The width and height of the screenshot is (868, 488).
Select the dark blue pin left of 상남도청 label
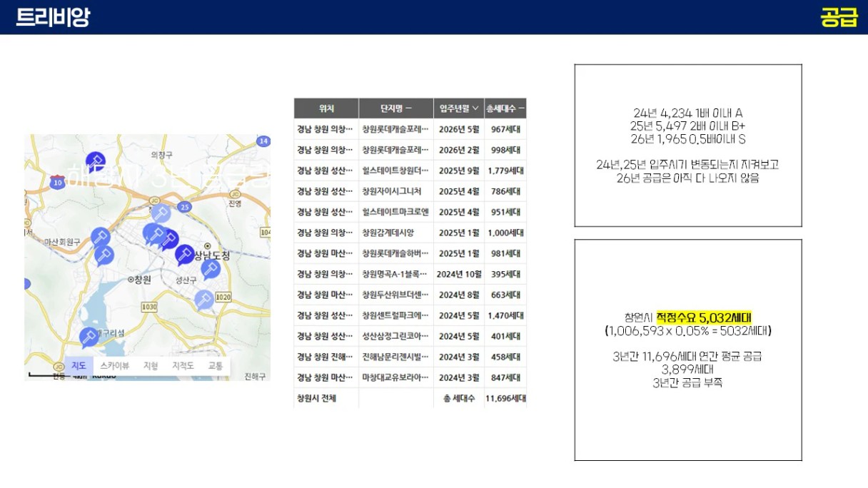click(184, 254)
